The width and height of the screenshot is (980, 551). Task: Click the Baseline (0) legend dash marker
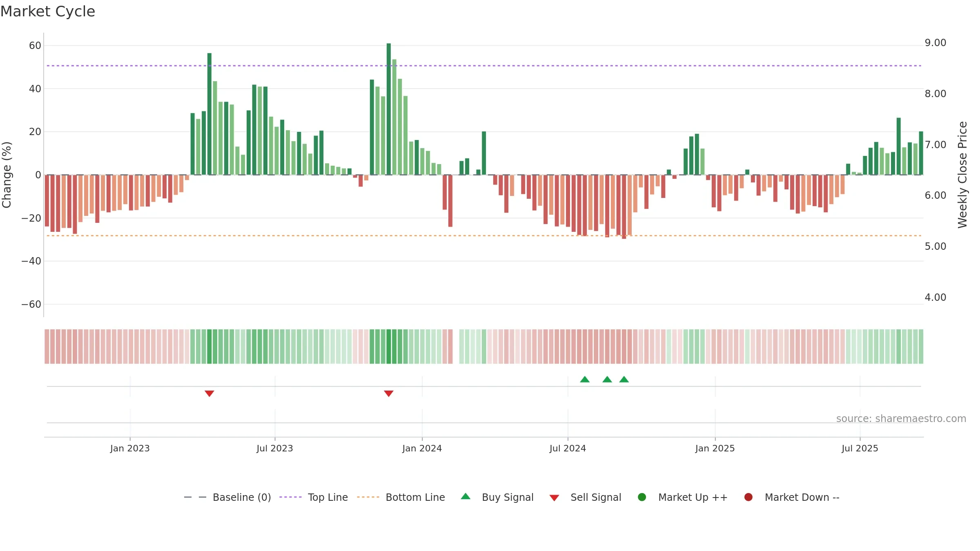(x=195, y=497)
